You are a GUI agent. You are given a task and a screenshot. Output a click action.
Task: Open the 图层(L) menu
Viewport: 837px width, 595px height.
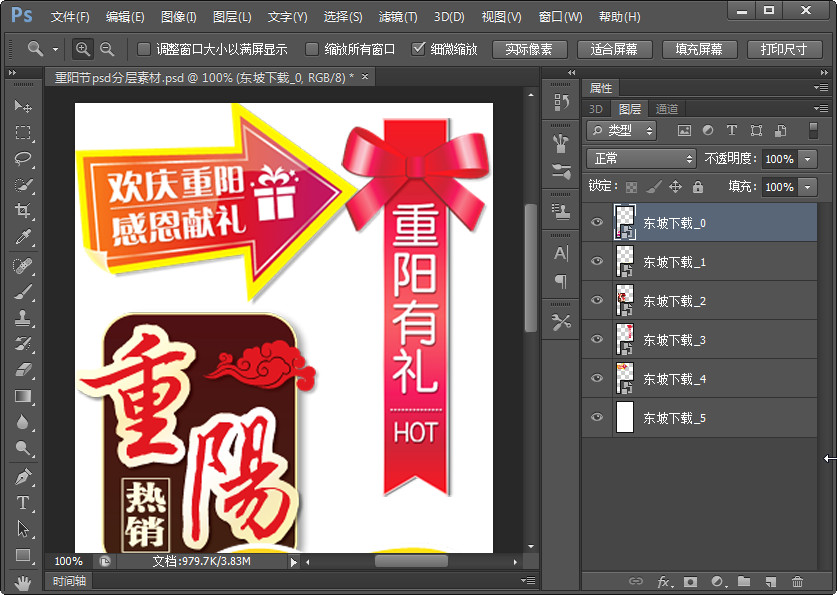coord(232,17)
